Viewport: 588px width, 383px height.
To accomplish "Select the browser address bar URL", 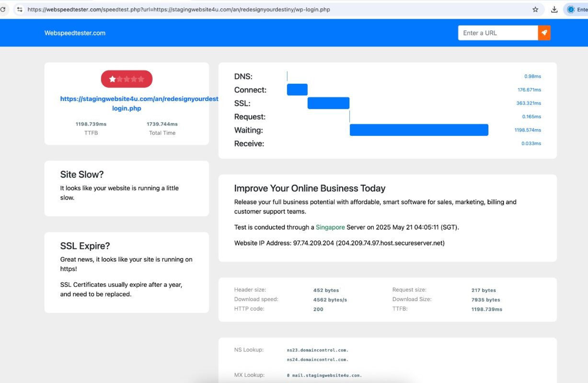I will click(178, 10).
